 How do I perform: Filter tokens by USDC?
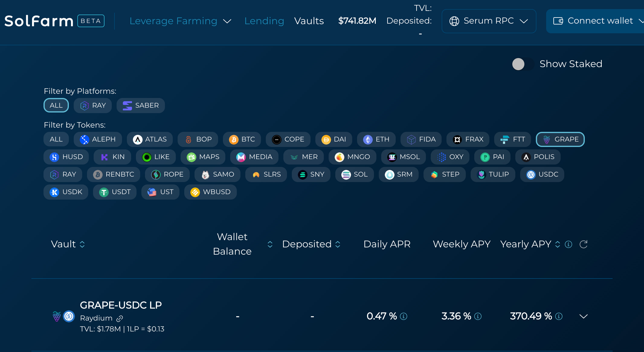click(x=542, y=174)
